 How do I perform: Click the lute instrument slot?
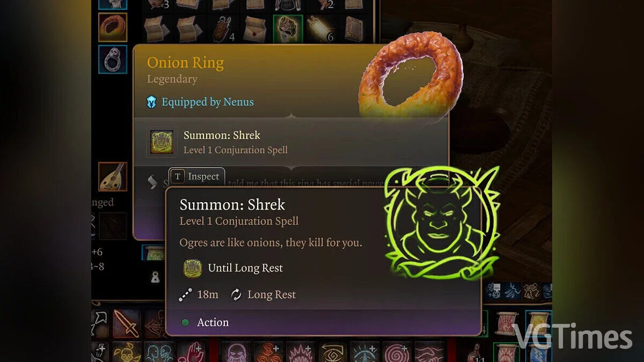pos(113,177)
